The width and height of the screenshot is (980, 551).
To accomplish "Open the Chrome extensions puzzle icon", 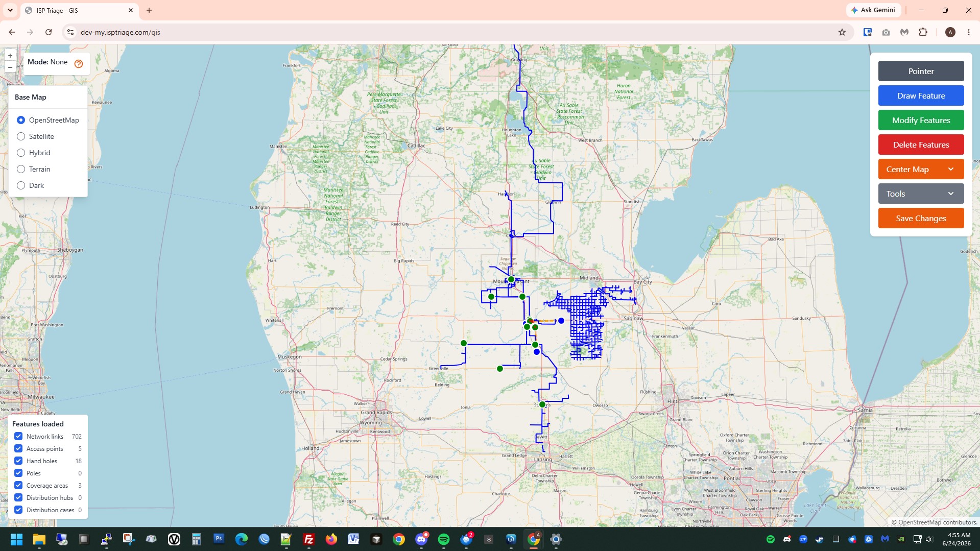I will tap(923, 32).
